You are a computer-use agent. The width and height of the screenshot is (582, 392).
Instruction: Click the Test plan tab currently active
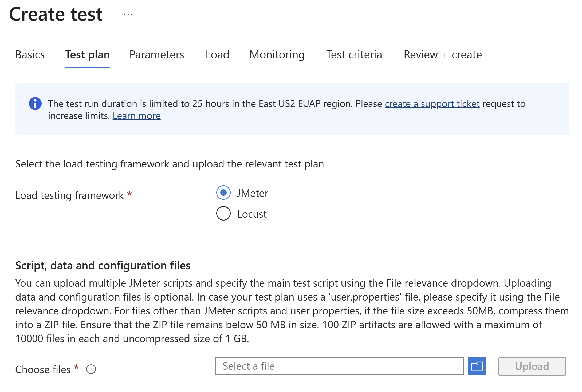88,55
